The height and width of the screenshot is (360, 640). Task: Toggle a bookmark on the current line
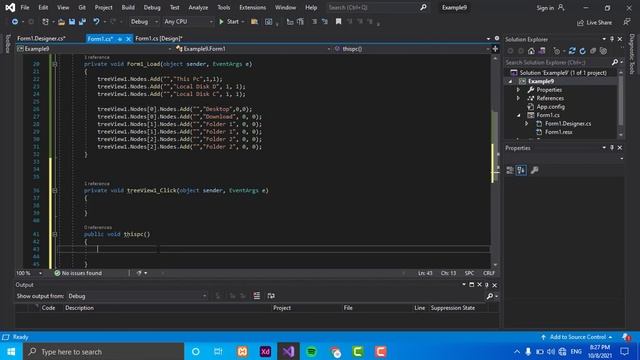pyautogui.click(x=338, y=22)
